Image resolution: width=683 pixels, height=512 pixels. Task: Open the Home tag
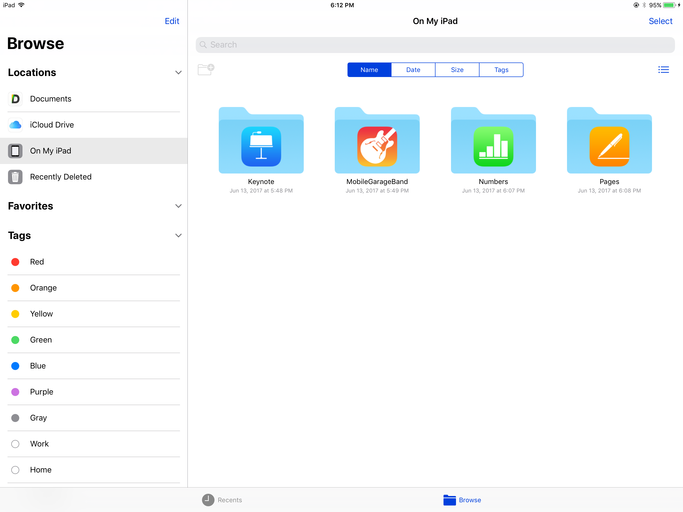[94, 470]
